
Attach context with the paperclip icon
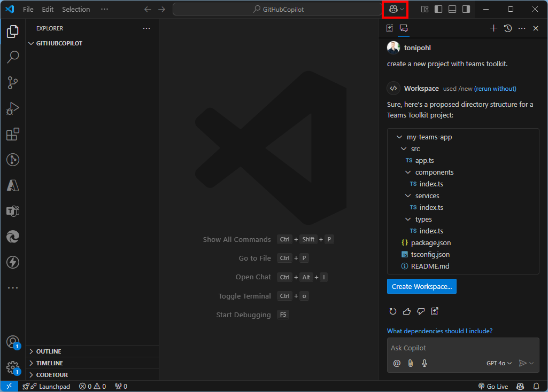pyautogui.click(x=410, y=363)
